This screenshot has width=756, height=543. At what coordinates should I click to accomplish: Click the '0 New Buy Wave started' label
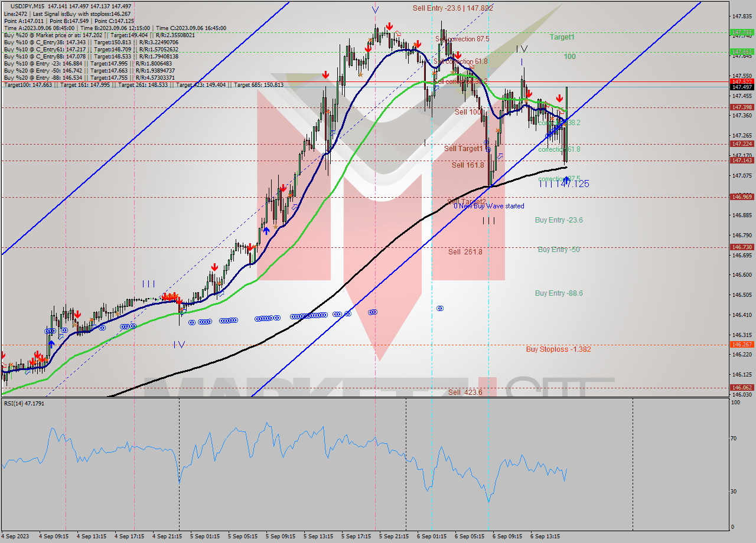[488, 206]
